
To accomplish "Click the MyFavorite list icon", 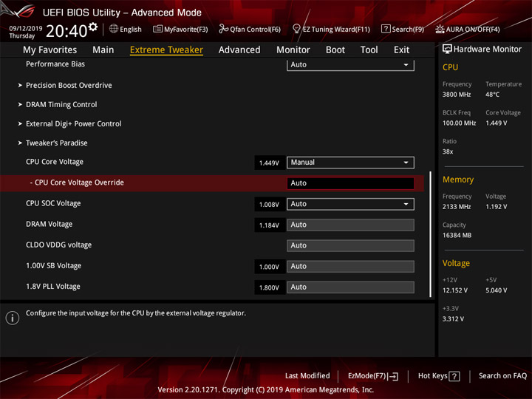I will click(x=157, y=29).
